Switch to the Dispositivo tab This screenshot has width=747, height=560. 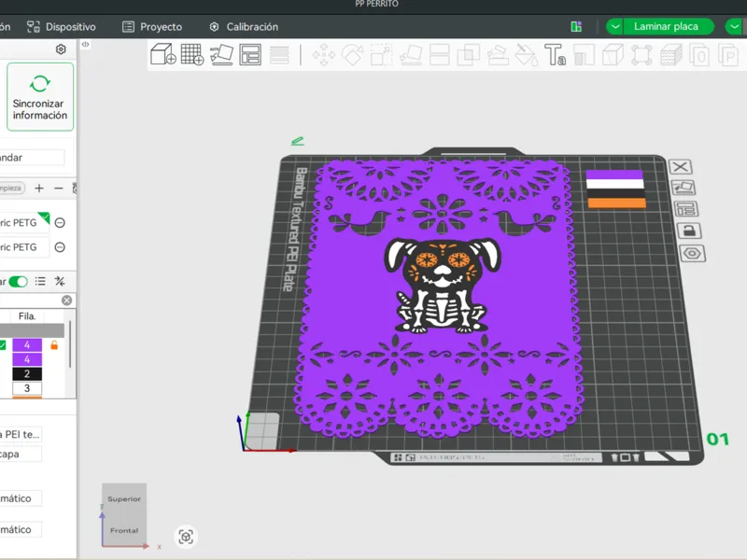(62, 27)
